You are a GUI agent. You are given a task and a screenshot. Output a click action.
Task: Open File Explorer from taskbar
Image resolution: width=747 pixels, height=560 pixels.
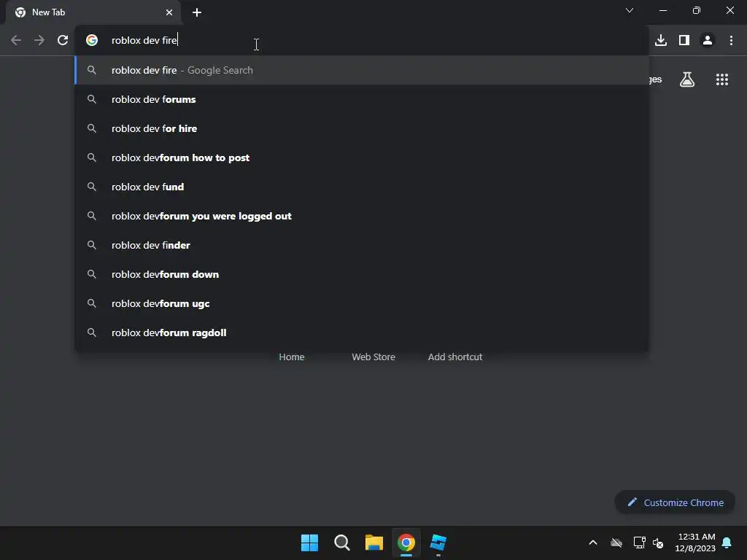tap(374, 542)
